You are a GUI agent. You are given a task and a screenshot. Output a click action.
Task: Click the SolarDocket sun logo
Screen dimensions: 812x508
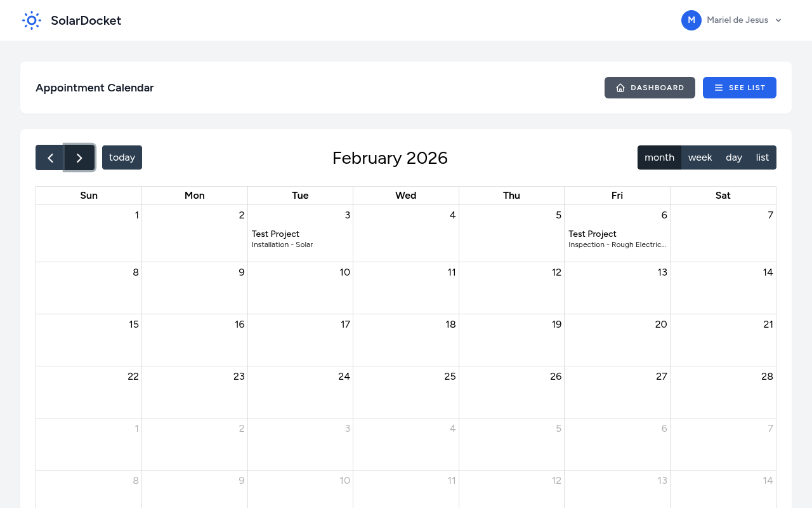[32, 20]
